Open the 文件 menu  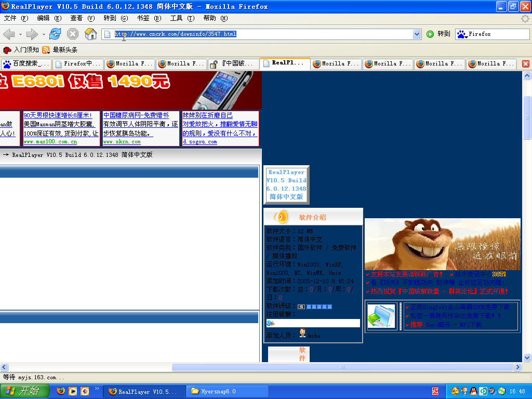[16, 18]
